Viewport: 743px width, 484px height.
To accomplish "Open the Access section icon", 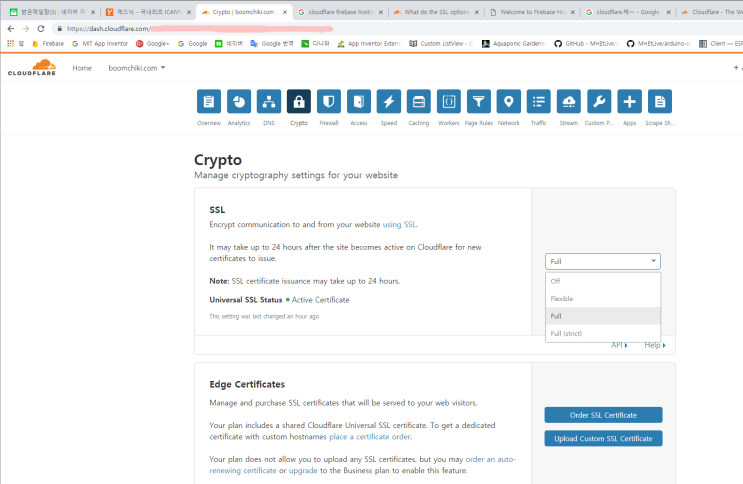I will pos(359,101).
